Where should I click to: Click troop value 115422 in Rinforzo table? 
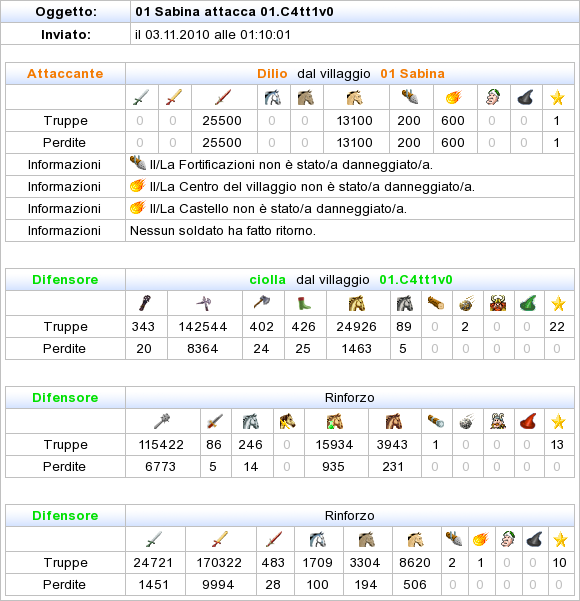161,445
